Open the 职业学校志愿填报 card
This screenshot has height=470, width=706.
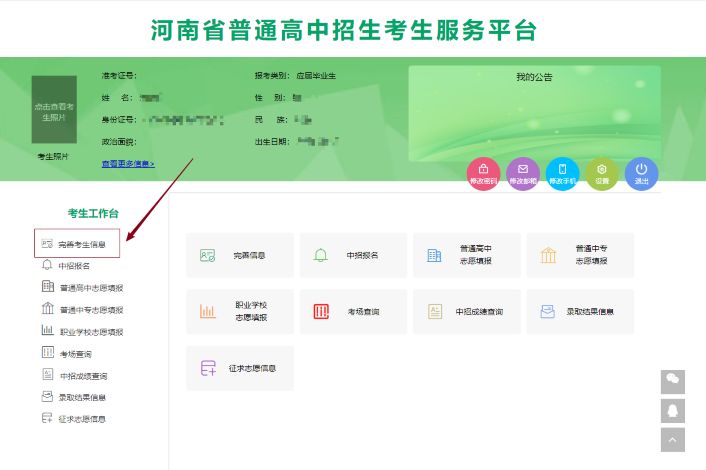[x=240, y=312]
